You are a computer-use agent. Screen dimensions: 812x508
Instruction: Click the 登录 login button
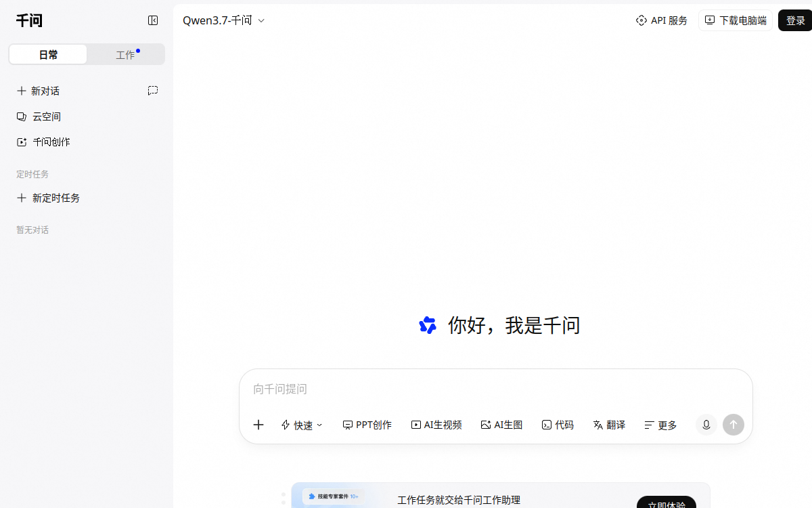(x=796, y=20)
